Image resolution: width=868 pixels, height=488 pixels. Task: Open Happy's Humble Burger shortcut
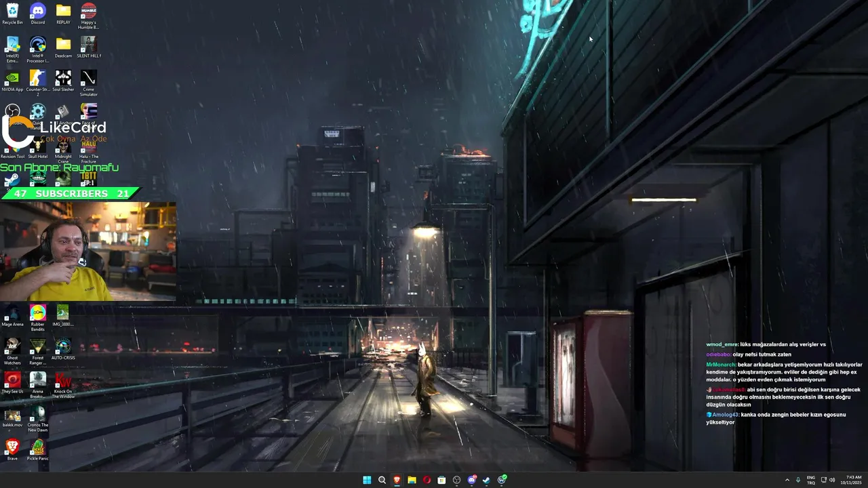click(x=88, y=16)
